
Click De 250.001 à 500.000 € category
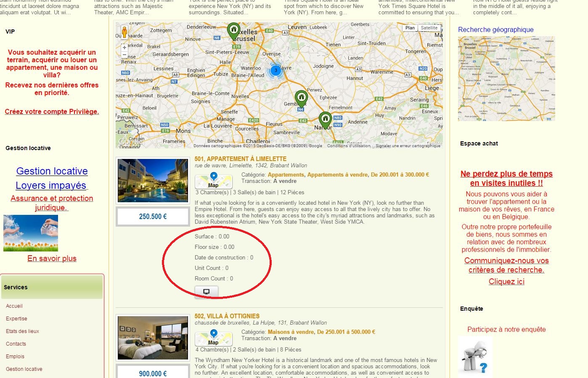pyautogui.click(x=346, y=332)
